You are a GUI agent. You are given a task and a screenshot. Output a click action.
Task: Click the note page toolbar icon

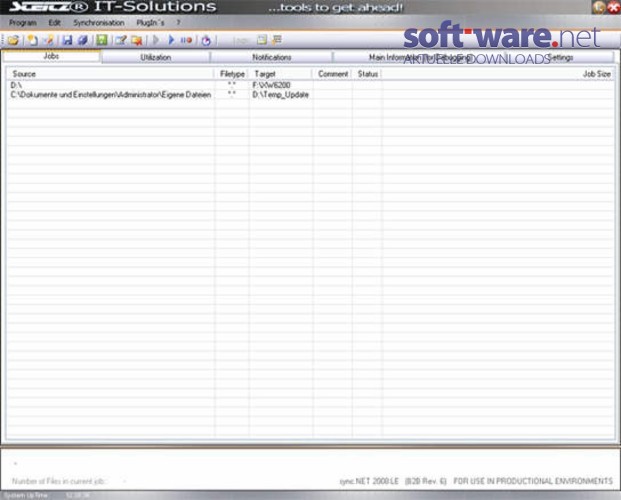(262, 40)
